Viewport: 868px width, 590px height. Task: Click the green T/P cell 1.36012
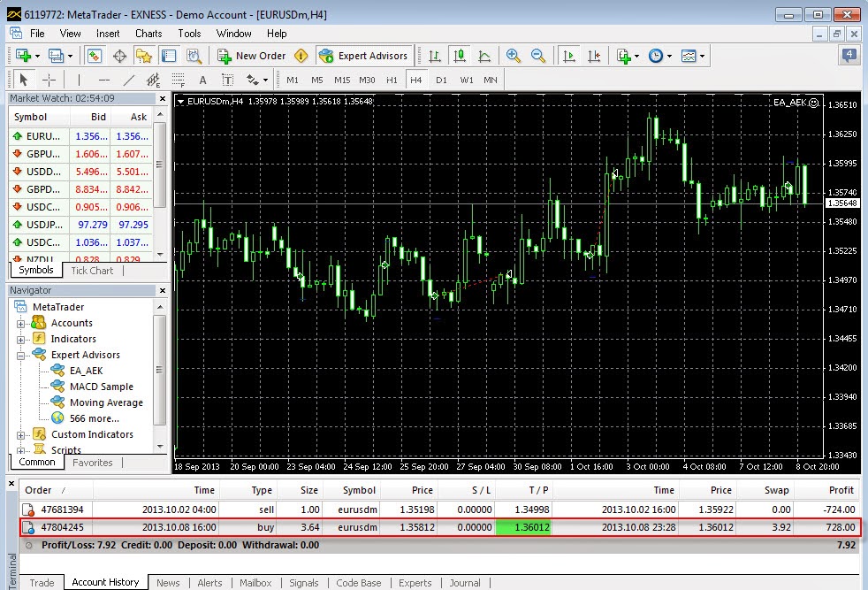pyautogui.click(x=523, y=527)
